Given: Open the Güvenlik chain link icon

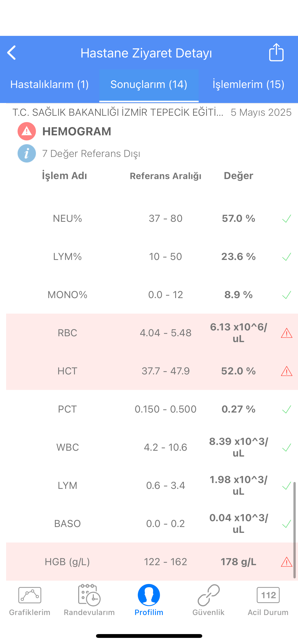Looking at the screenshot, I should tap(209, 595).
